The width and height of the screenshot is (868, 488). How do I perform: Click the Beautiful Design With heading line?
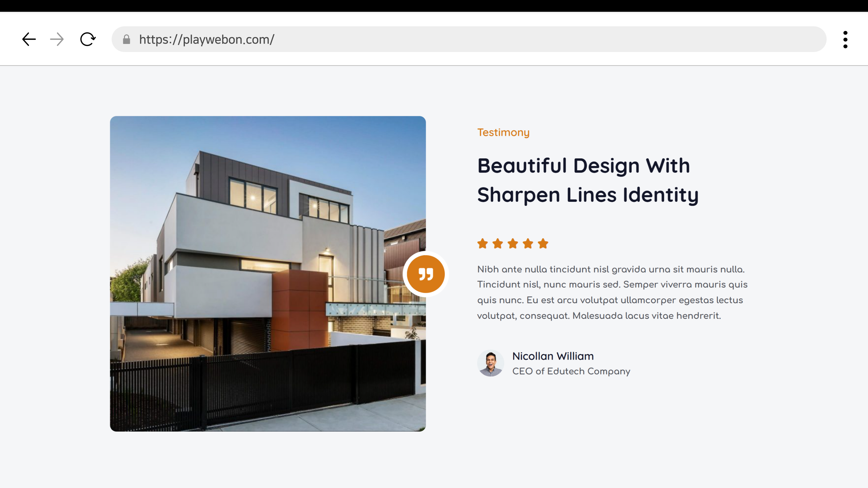[584, 166]
